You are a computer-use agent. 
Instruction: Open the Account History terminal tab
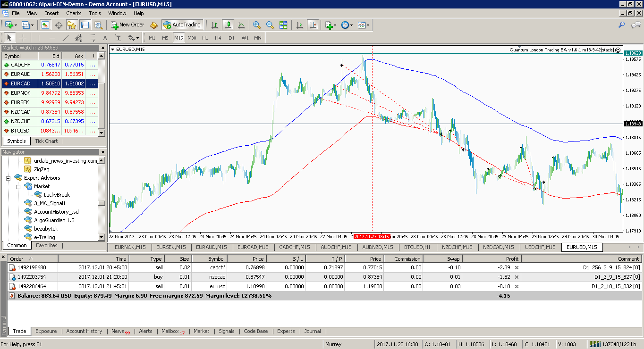tap(84, 331)
